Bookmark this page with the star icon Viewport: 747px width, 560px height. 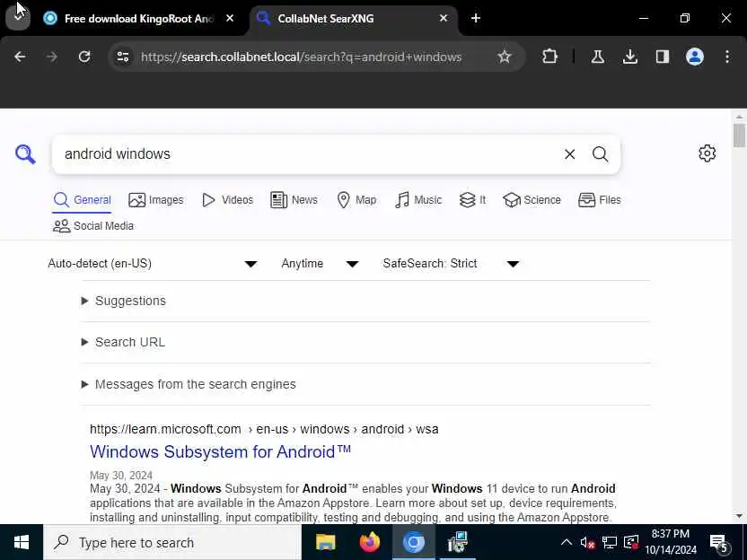coord(504,57)
